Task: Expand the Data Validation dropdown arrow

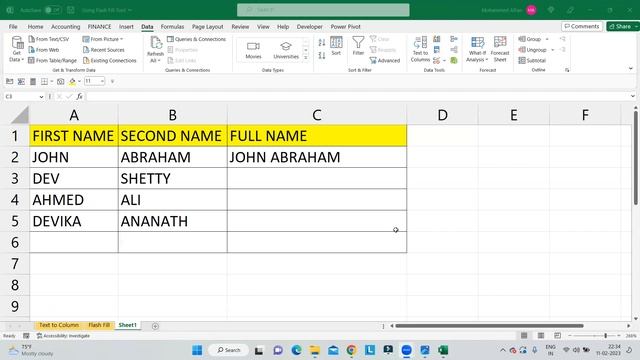Action: click(x=444, y=60)
